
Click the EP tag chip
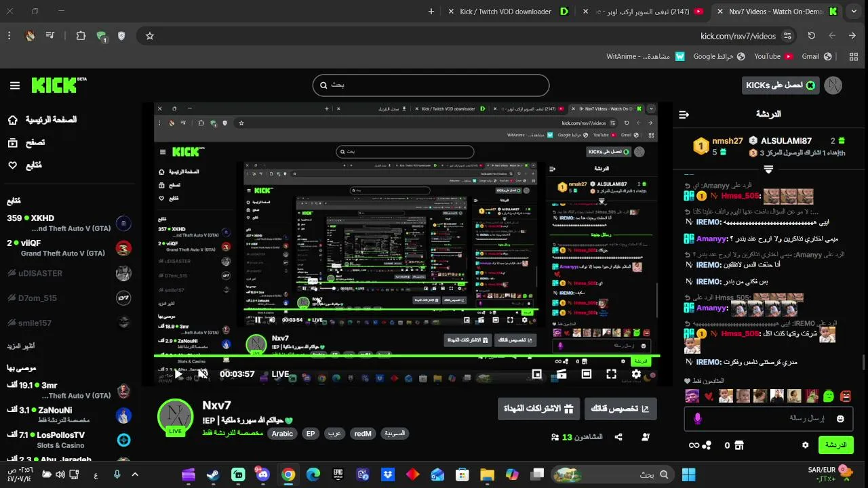tap(311, 434)
